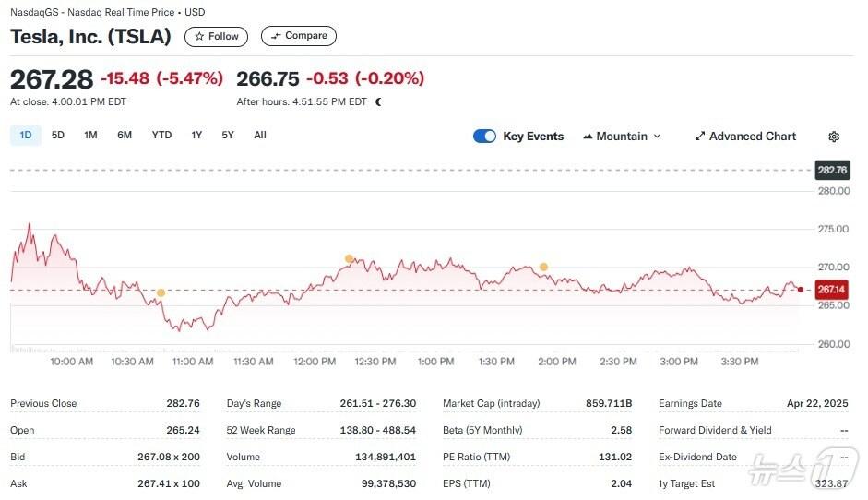Viewport: 868px width, 500px height.
Task: Click the Compare arrows icon
Action: pos(276,37)
